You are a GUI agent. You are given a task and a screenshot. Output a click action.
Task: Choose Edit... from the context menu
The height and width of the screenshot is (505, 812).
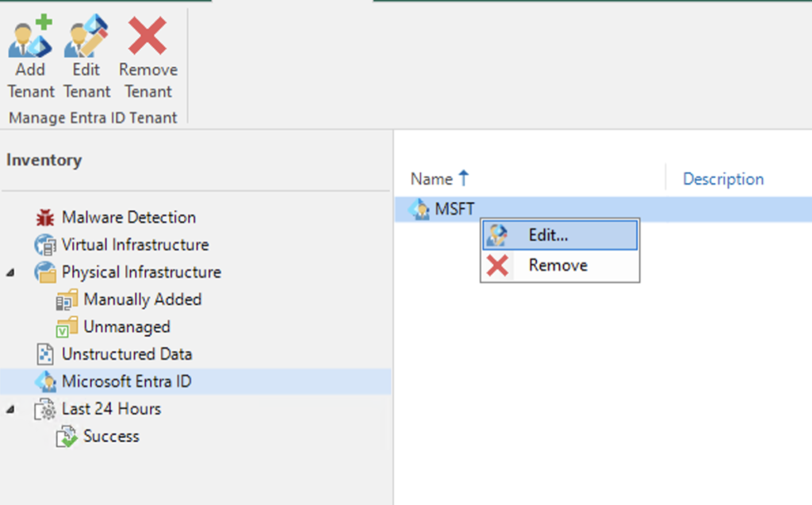pos(548,235)
